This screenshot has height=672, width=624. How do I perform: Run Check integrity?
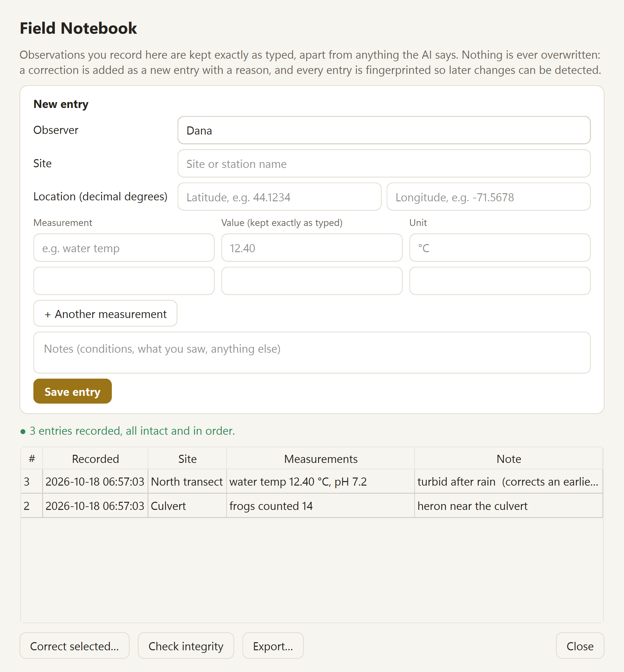(186, 646)
